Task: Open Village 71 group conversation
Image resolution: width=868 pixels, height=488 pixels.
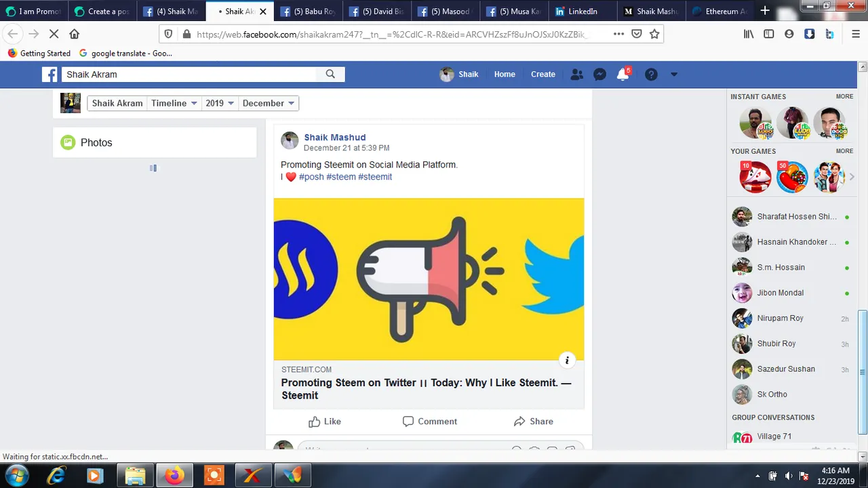Action: pyautogui.click(x=791, y=437)
